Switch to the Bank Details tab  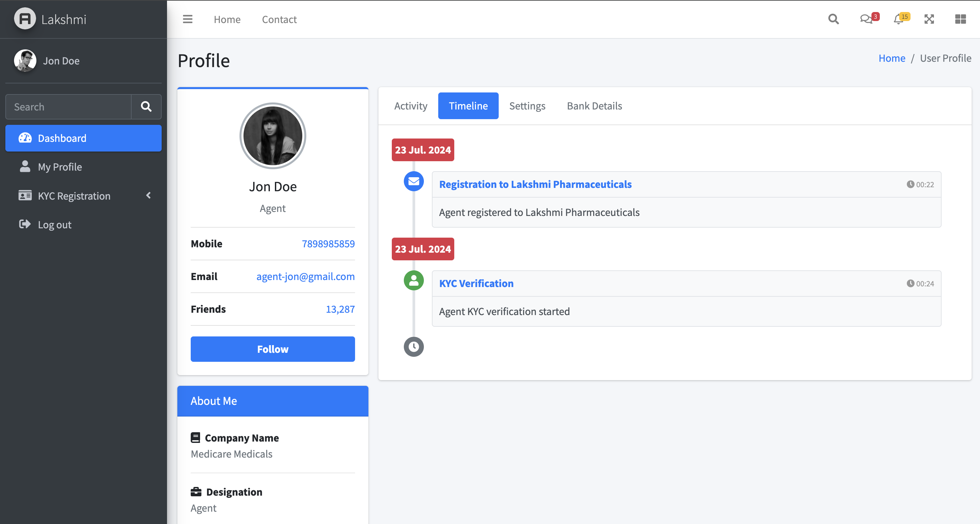594,106
